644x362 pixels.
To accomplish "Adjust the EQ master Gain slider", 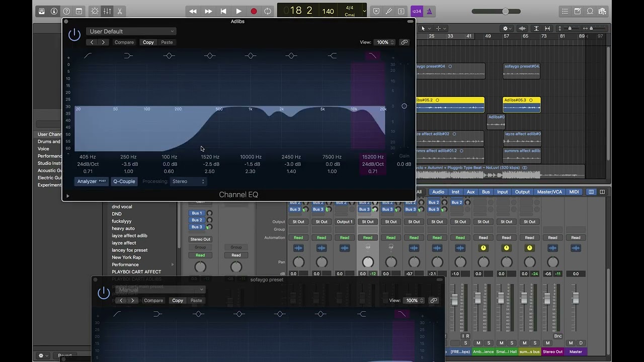I will pos(404,106).
